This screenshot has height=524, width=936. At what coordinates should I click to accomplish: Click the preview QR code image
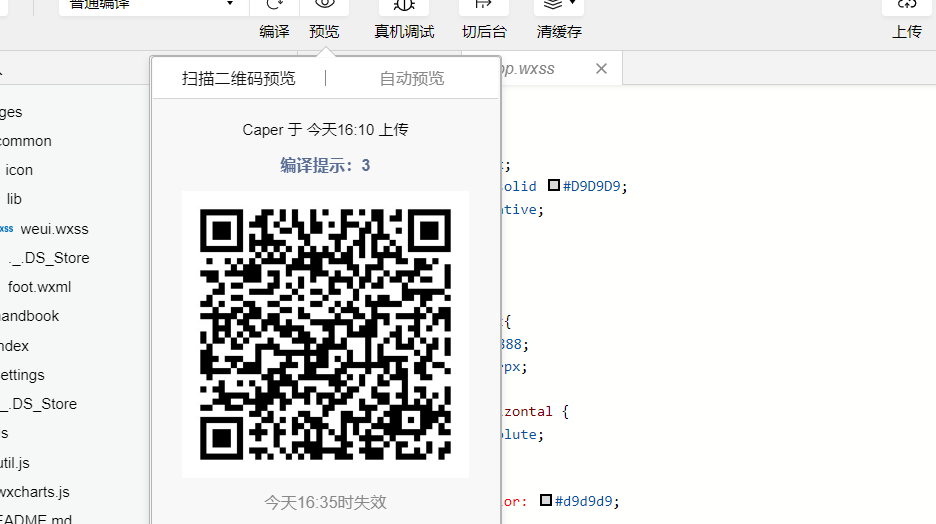tap(325, 334)
